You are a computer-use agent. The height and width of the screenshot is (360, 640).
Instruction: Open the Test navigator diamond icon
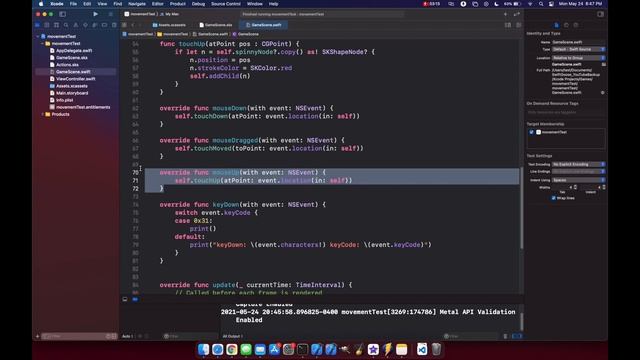85,25
